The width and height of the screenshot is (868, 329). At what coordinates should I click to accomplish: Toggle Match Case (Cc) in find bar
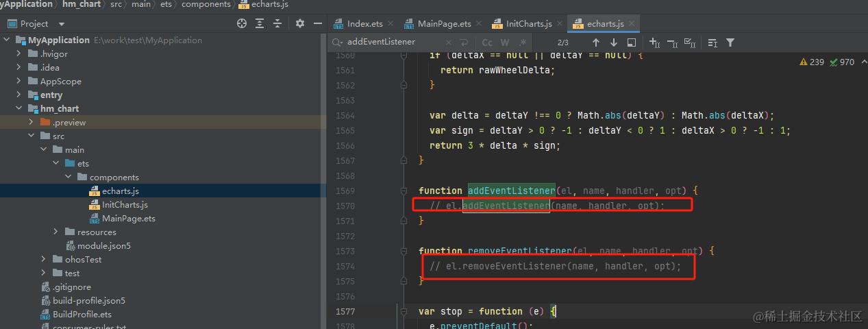tap(487, 42)
